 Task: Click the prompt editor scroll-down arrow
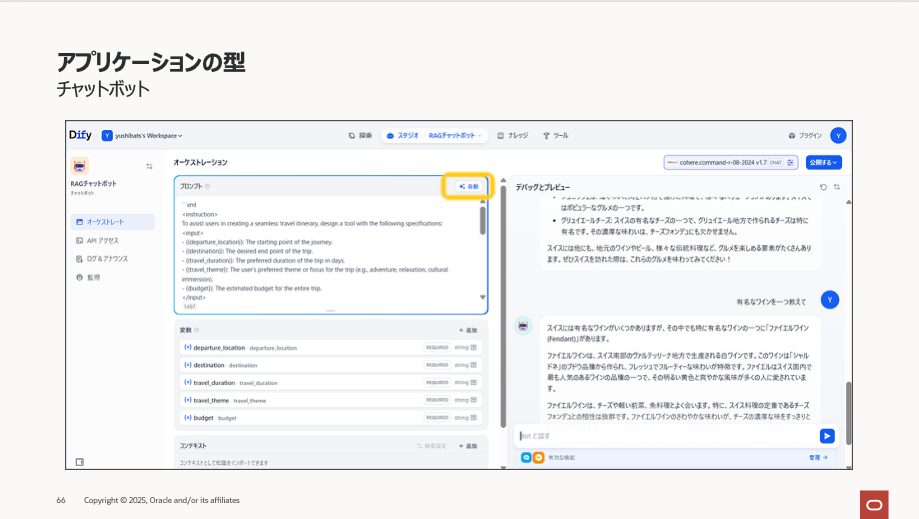point(483,297)
